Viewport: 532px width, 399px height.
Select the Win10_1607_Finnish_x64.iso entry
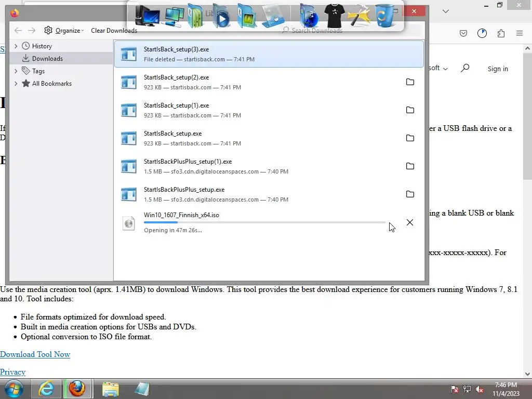(269, 222)
